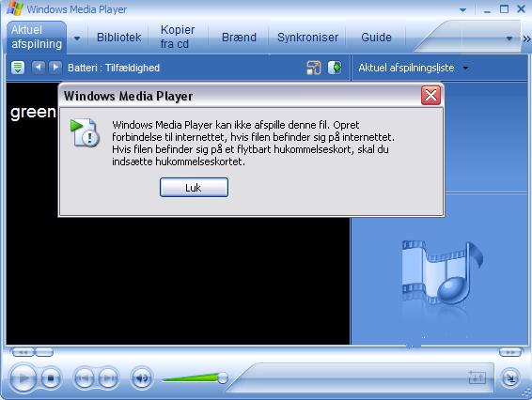
Task: Close the error dialog with red X
Action: tap(430, 95)
